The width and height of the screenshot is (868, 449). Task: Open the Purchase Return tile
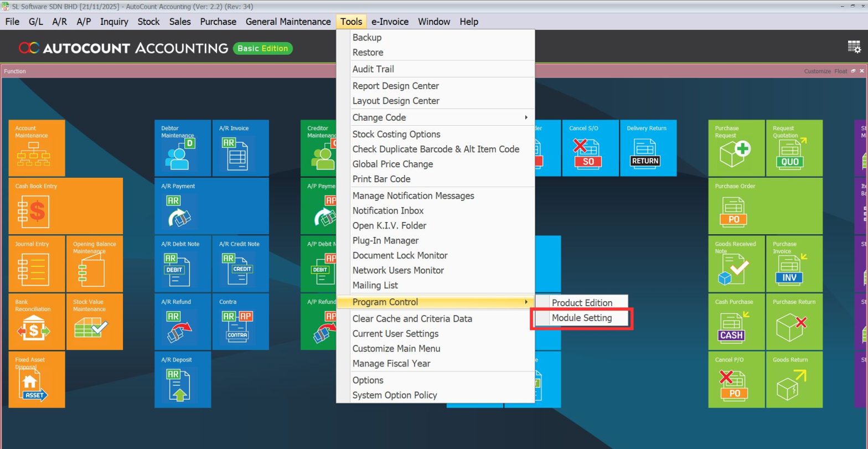tap(794, 322)
